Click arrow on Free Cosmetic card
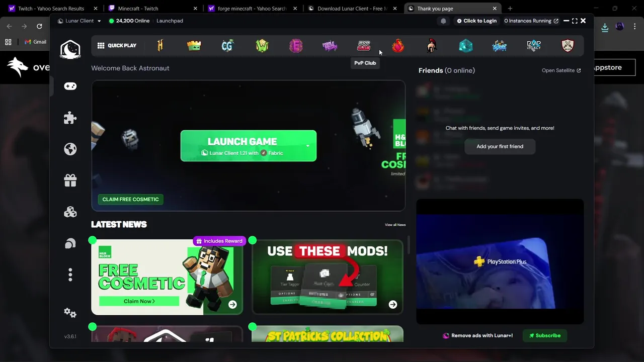The width and height of the screenshot is (644, 362). [232, 304]
